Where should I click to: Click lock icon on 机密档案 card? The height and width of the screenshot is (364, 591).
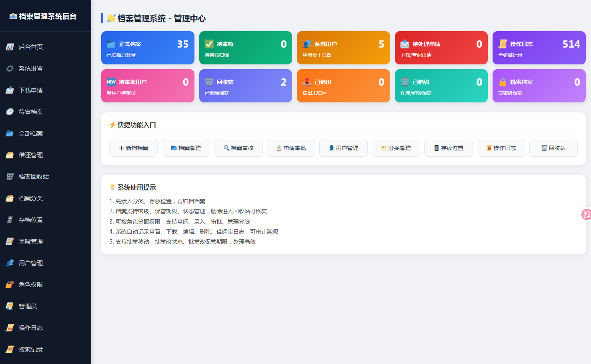(x=503, y=82)
